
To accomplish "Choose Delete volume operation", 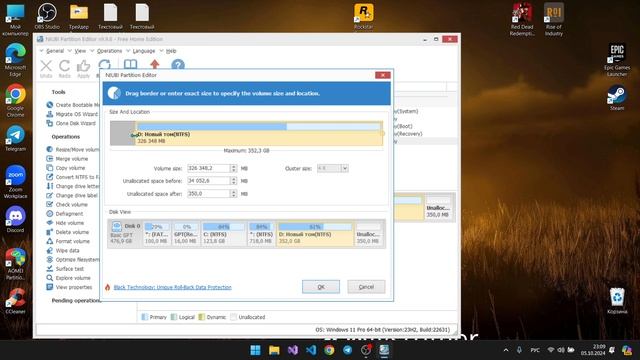I will pos(67,232).
